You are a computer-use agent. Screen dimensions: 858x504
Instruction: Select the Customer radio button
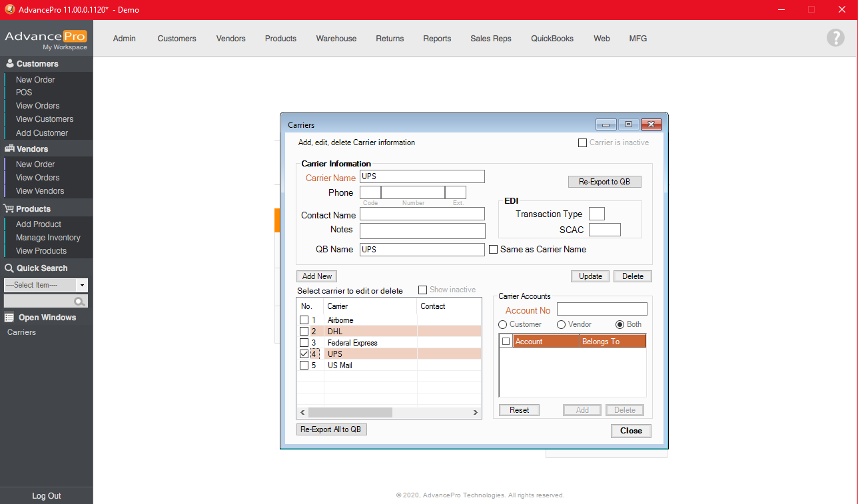[x=503, y=324]
